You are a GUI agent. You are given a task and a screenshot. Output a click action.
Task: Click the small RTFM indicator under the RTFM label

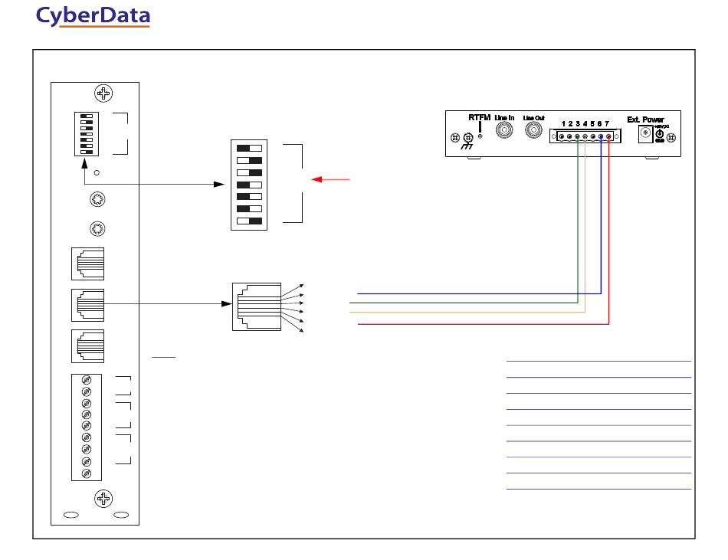(x=480, y=136)
